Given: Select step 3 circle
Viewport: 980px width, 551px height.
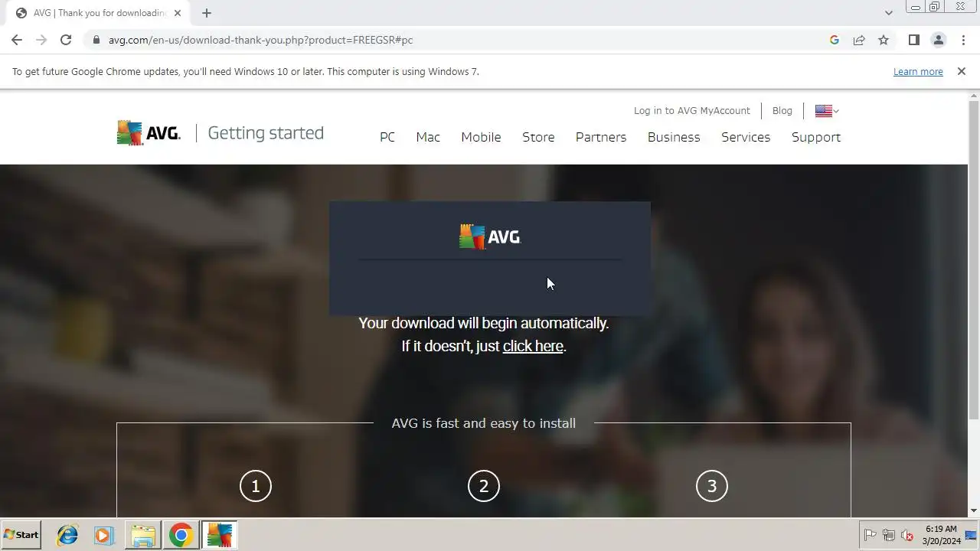Looking at the screenshot, I should pos(712,486).
